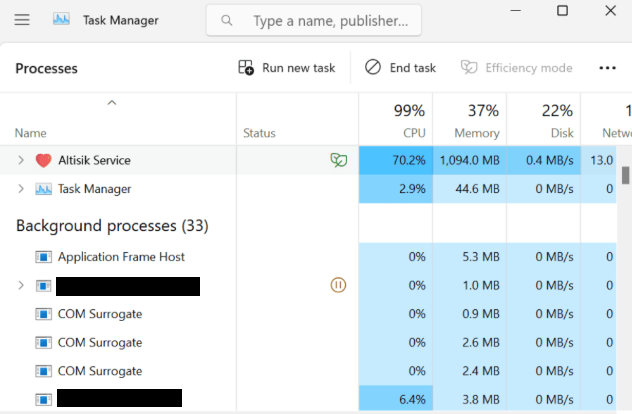
Task: Click Task Manager process row icon
Action: coord(43,189)
